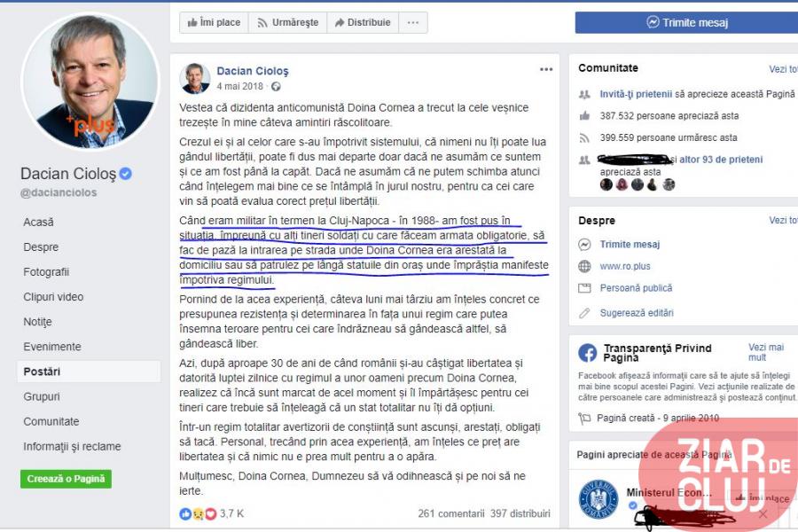The width and height of the screenshot is (798, 532).
Task: Open the page options three-dot menu
Action: pos(413,22)
